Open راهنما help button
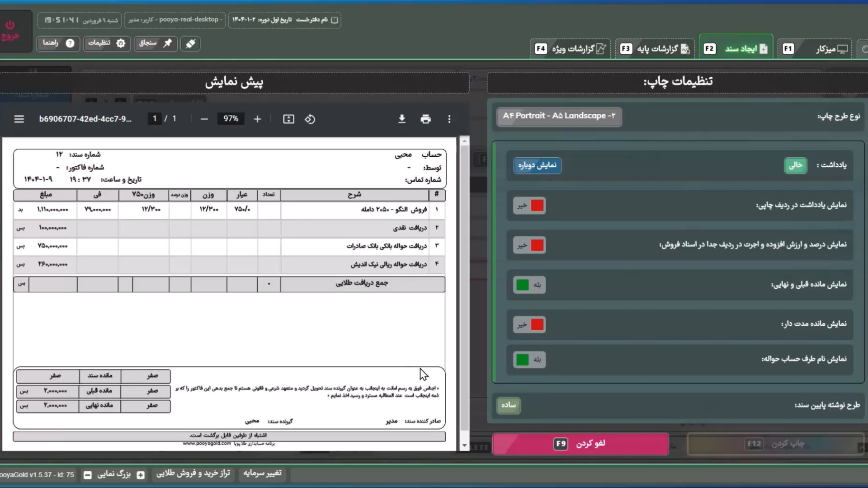 click(58, 43)
